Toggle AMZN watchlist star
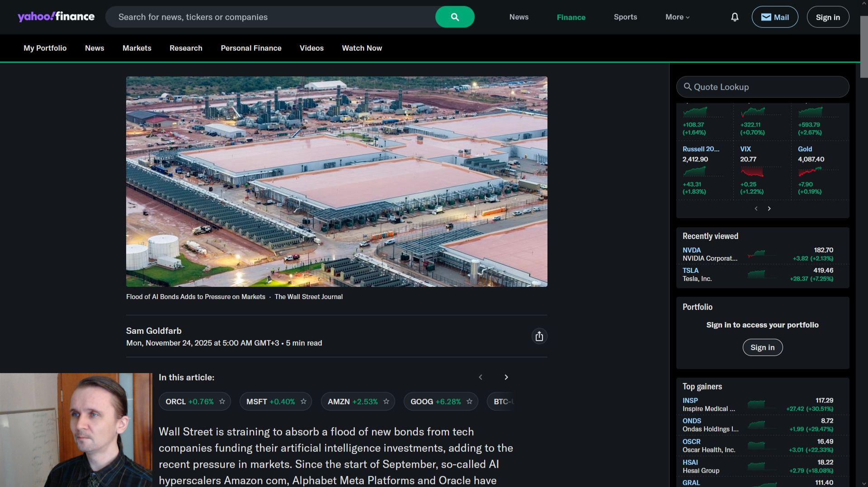Screen dimensions: 868x487 click(x=386, y=401)
